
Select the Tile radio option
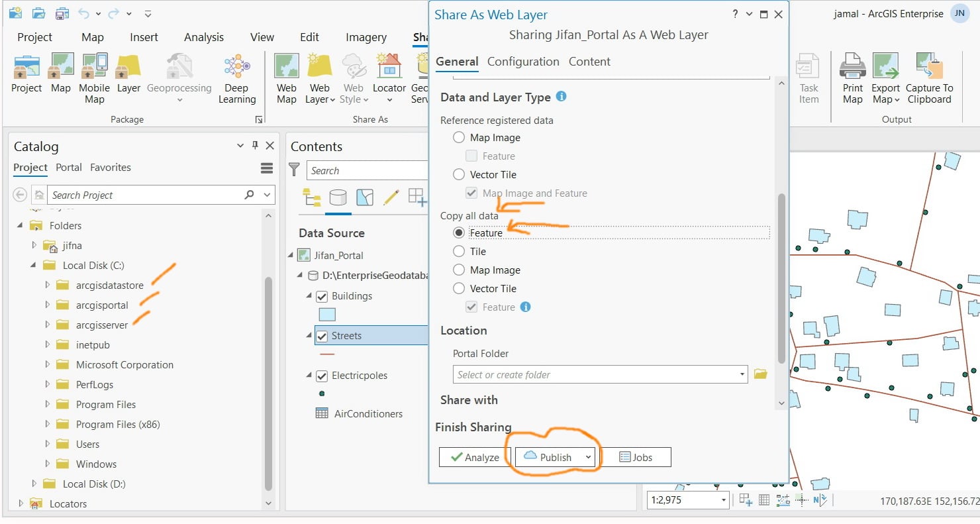tap(459, 252)
